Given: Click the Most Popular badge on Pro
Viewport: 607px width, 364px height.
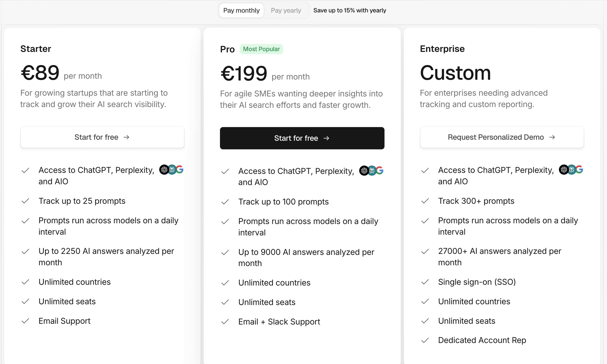Looking at the screenshot, I should [261, 49].
